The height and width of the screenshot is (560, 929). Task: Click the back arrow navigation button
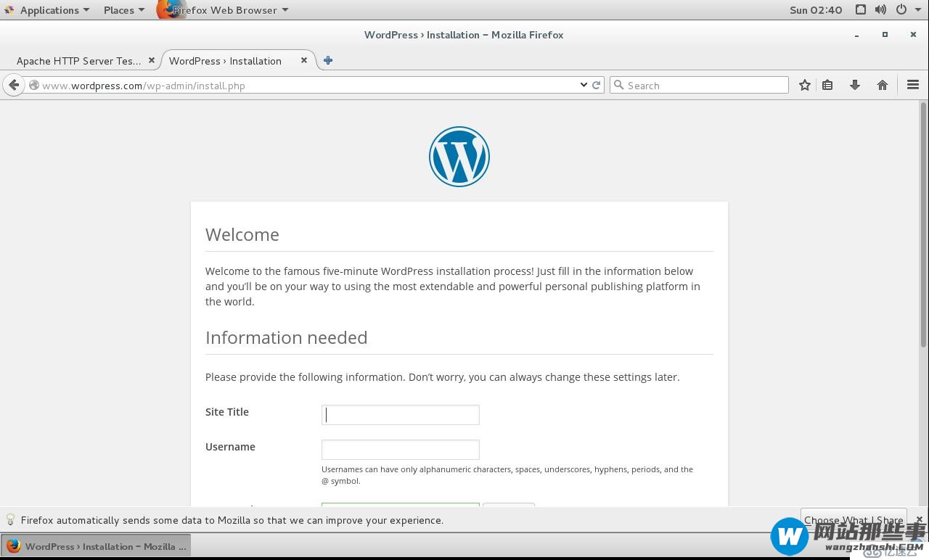14,85
